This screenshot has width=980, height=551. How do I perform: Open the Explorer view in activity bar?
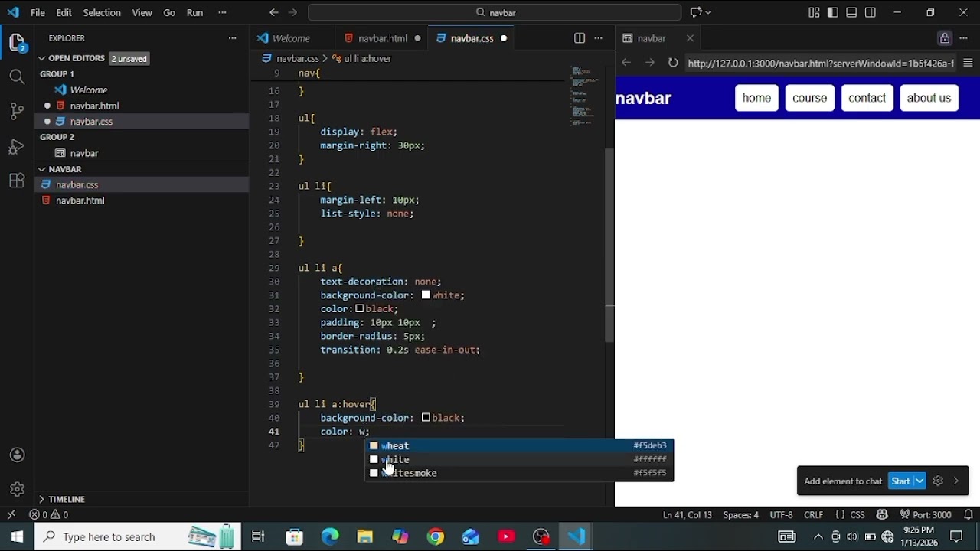(17, 42)
